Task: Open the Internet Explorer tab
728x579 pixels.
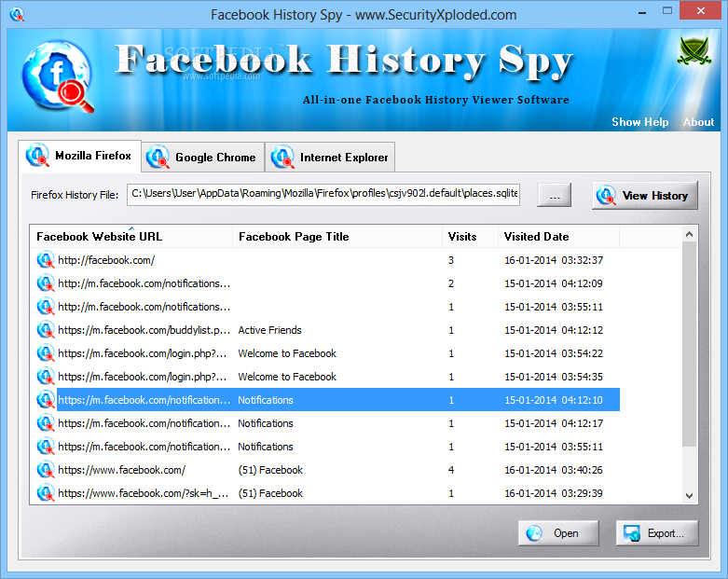Action: (330, 158)
